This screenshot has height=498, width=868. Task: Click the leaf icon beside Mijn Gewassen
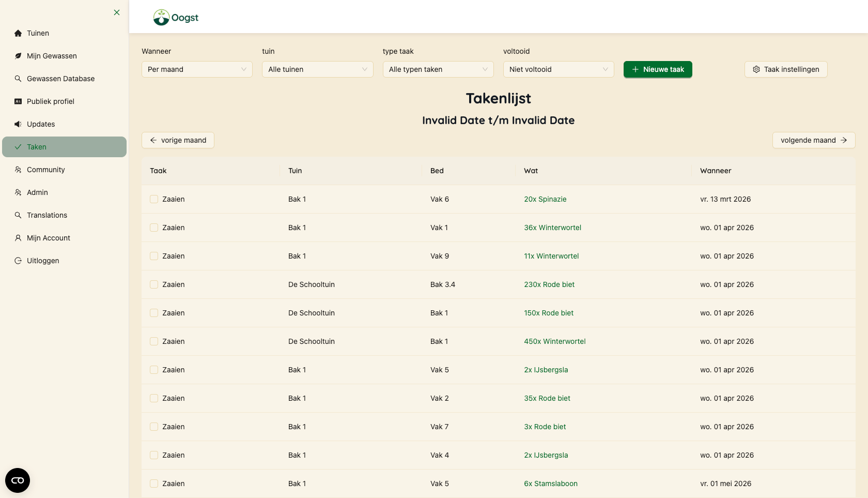(18, 56)
